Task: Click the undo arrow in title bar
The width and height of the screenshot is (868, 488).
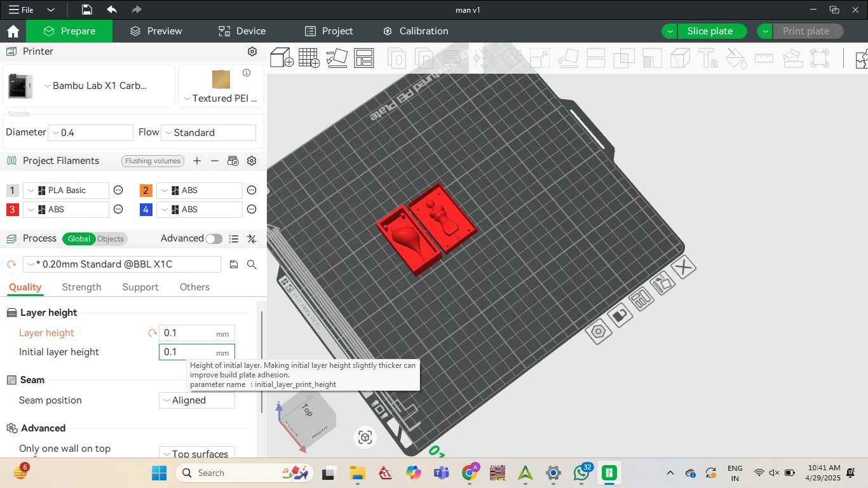Action: [x=112, y=10]
